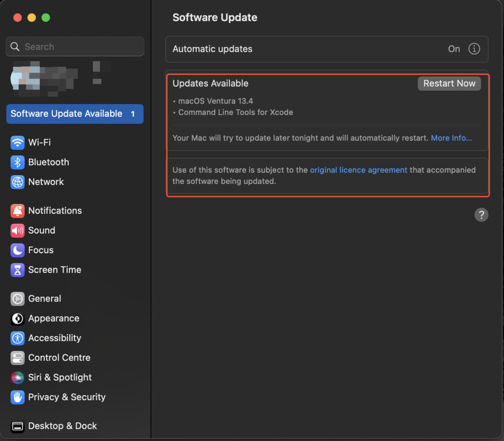Select the Bluetooth icon in sidebar

coord(17,162)
